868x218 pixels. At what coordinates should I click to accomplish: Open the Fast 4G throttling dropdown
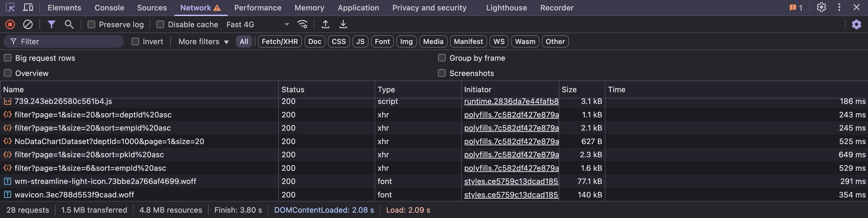pos(258,25)
